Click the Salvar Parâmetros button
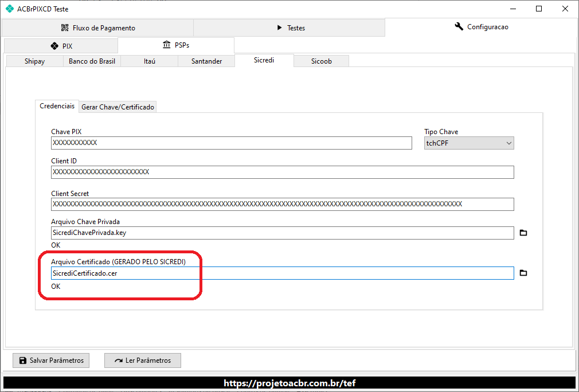This screenshot has height=392, width=579. click(51, 360)
